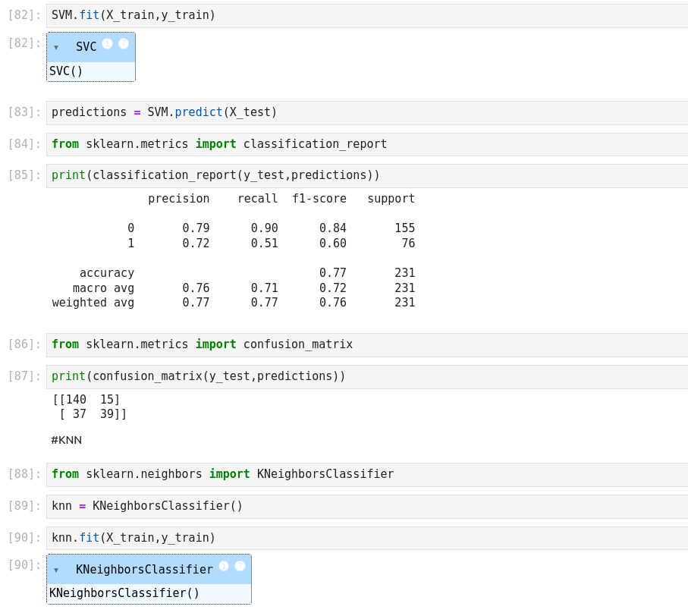Click the KNeighborsClassifier() parameters box
Image resolution: width=688 pixels, height=616 pixels.
[x=148, y=593]
